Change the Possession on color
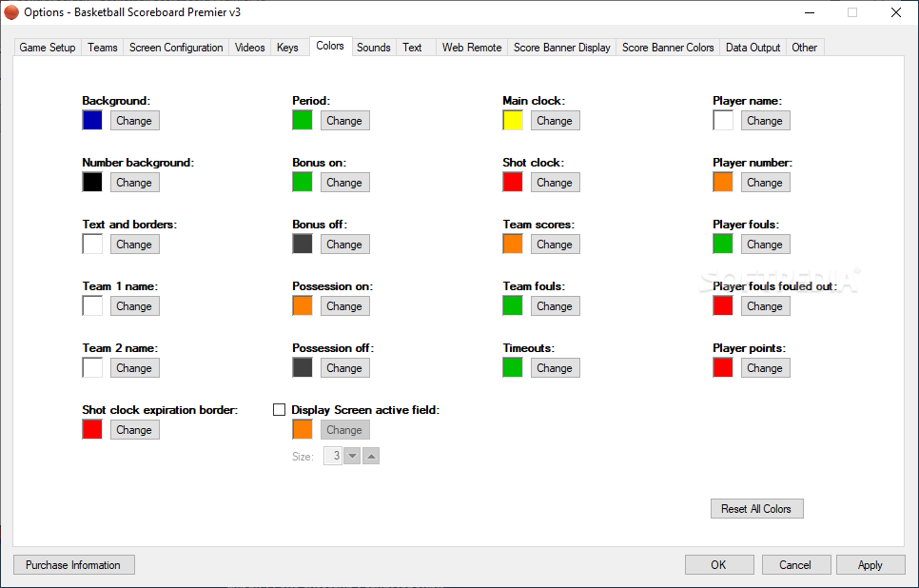The width and height of the screenshot is (919, 588). [345, 306]
